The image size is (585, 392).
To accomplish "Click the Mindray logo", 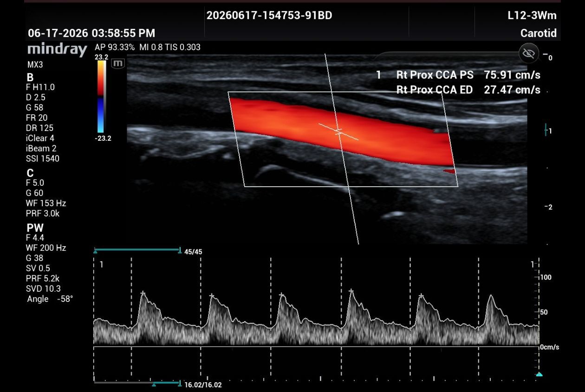I will [x=57, y=49].
